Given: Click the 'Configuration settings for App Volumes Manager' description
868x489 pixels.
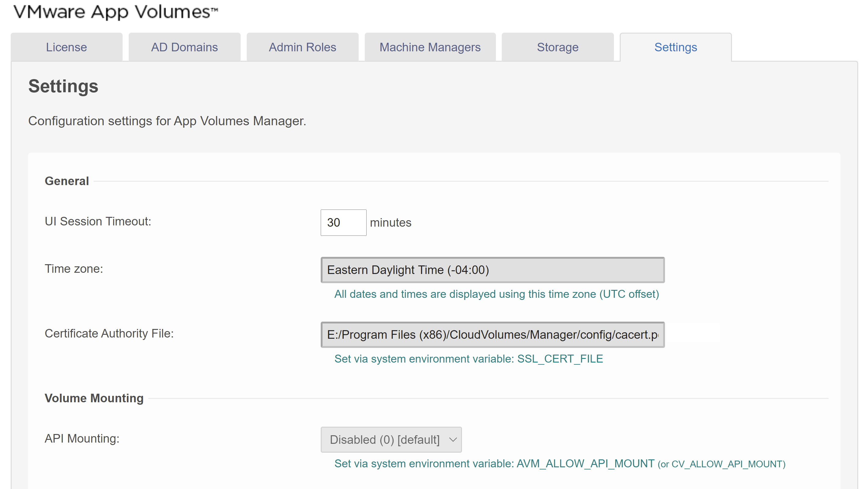Looking at the screenshot, I should [x=167, y=121].
